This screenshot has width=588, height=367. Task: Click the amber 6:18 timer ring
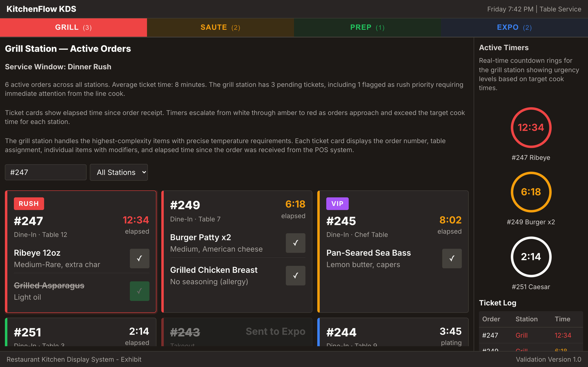pos(531,192)
